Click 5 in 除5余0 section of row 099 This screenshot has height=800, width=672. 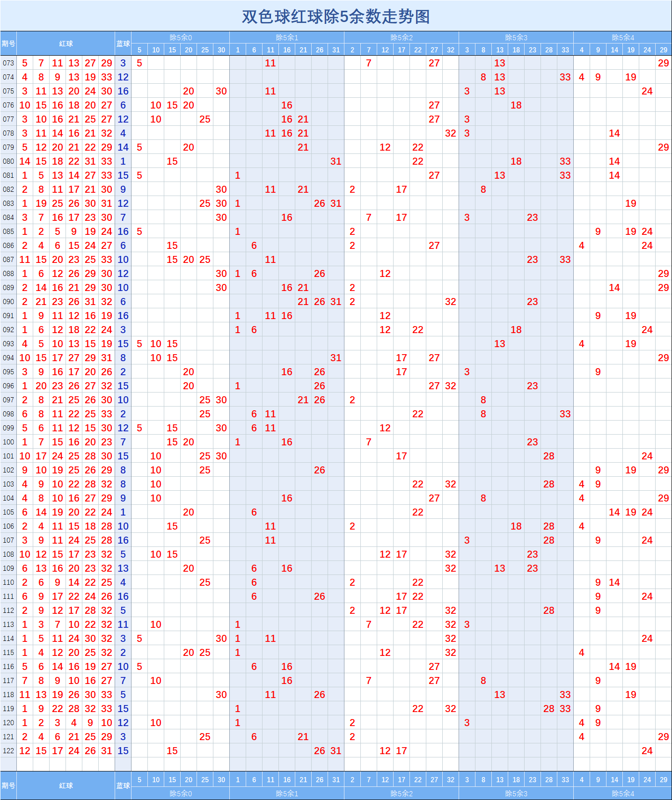(139, 428)
